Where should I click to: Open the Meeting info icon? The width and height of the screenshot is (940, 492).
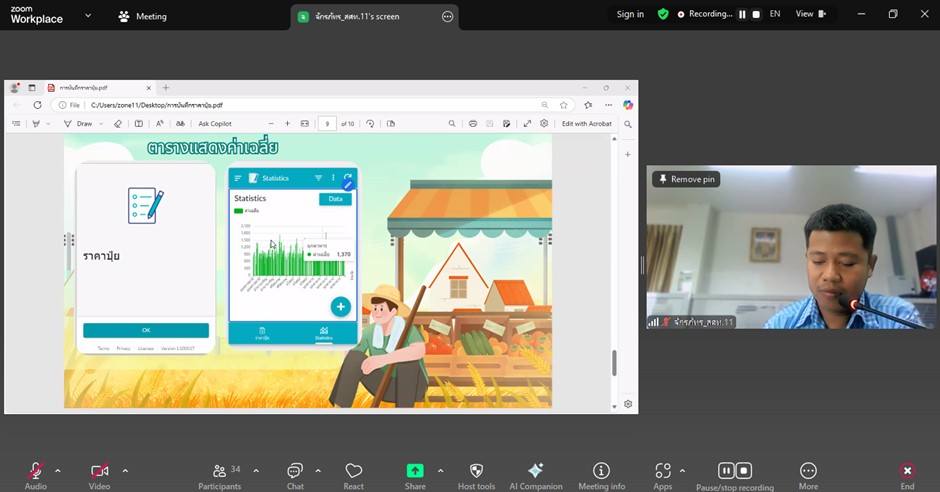pyautogui.click(x=601, y=471)
